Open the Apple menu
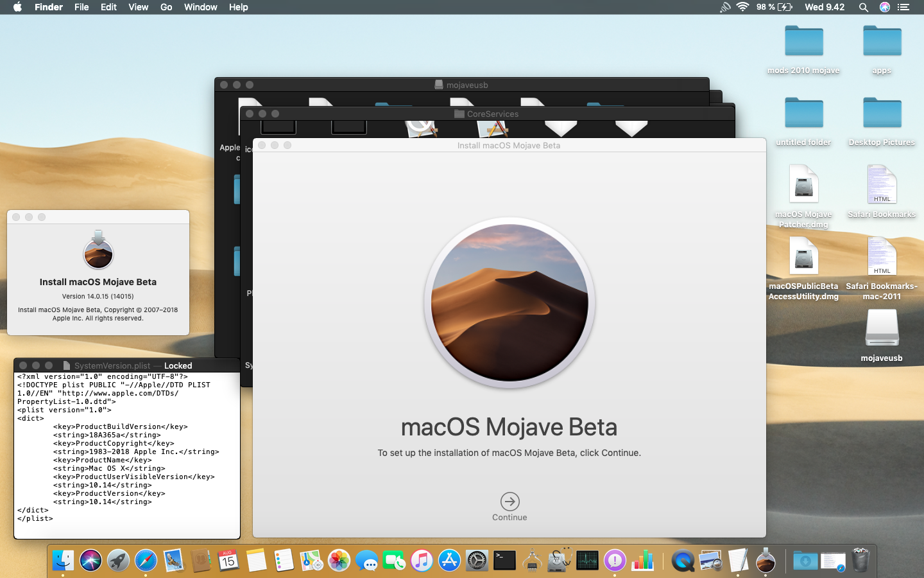This screenshot has height=578, width=924. (17, 7)
